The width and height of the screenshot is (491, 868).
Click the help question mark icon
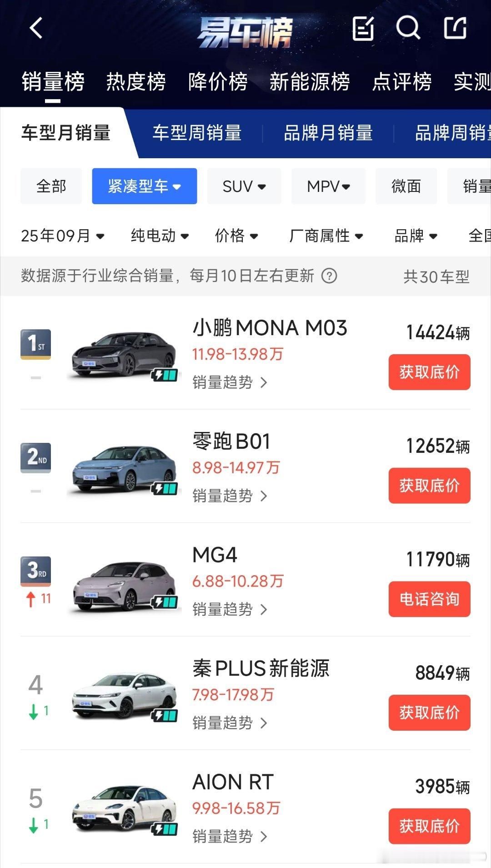tap(329, 276)
